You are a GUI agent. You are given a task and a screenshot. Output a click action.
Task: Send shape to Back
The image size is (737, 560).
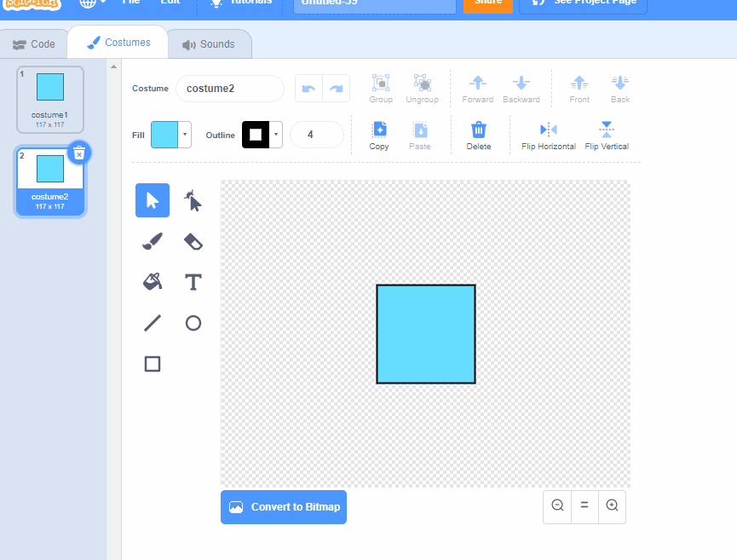pos(620,89)
